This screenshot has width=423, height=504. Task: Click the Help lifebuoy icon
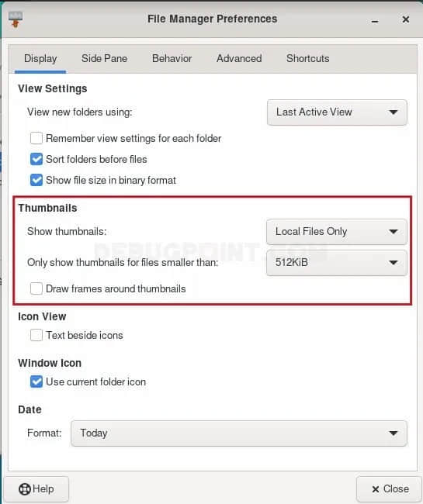(x=24, y=489)
